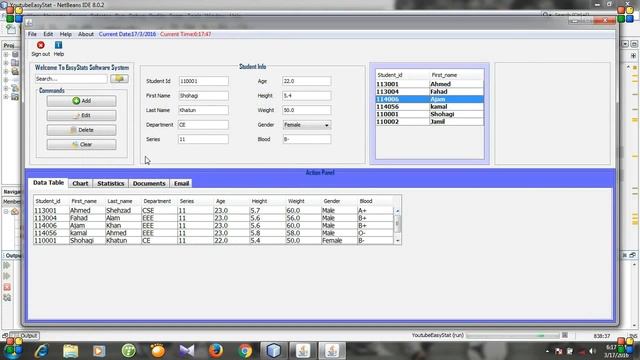Viewport: 640px width, 360px height.
Task: Switch to the Statistics tab
Action: pyautogui.click(x=111, y=184)
